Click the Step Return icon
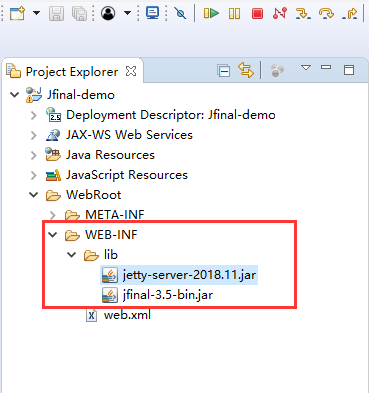The image size is (369, 393). pyautogui.click(x=349, y=13)
